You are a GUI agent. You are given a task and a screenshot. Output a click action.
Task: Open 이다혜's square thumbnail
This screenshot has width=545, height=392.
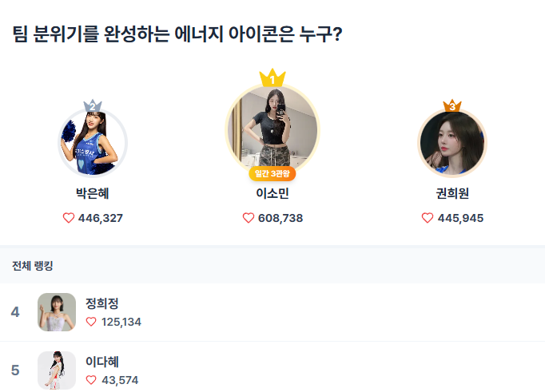(57, 370)
